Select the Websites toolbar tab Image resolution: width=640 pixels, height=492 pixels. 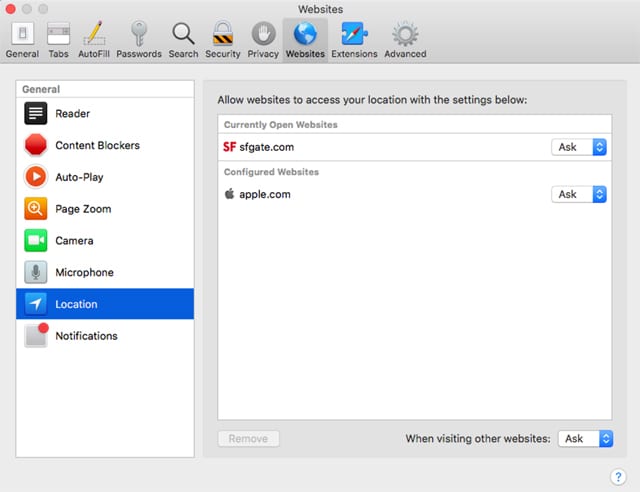point(305,39)
